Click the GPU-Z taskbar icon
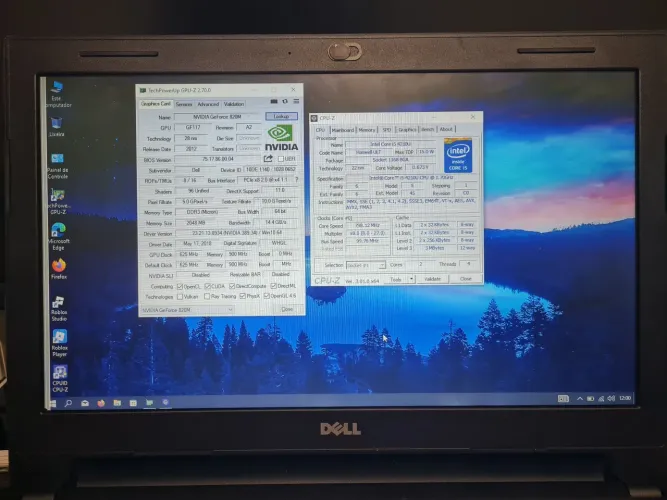 [x=149, y=403]
